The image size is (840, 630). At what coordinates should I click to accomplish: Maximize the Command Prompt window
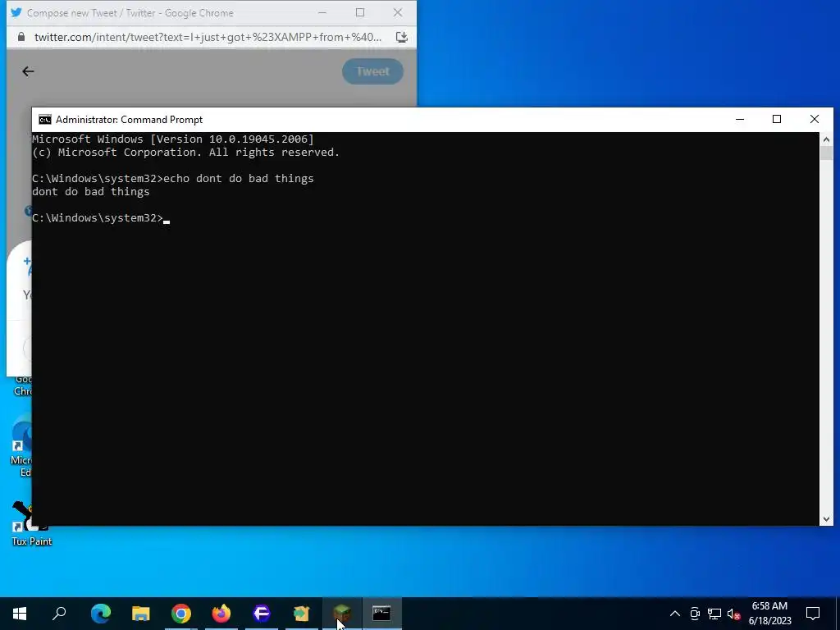point(777,120)
